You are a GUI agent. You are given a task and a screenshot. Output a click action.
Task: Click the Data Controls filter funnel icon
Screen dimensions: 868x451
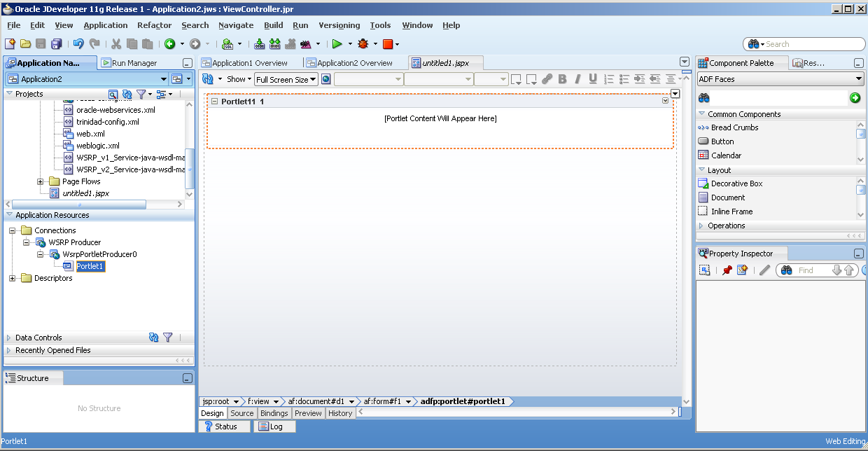[x=168, y=338]
